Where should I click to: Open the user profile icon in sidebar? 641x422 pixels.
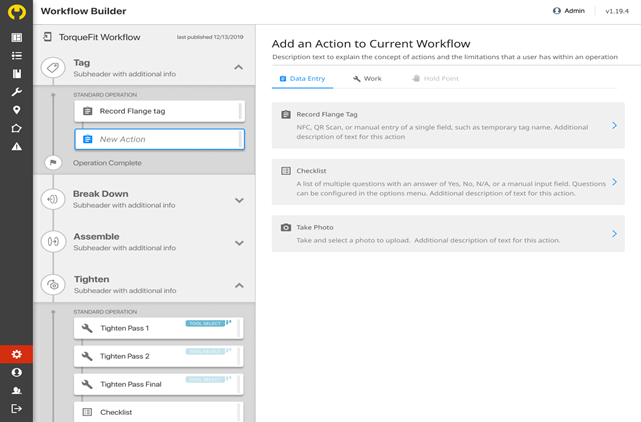point(16,373)
